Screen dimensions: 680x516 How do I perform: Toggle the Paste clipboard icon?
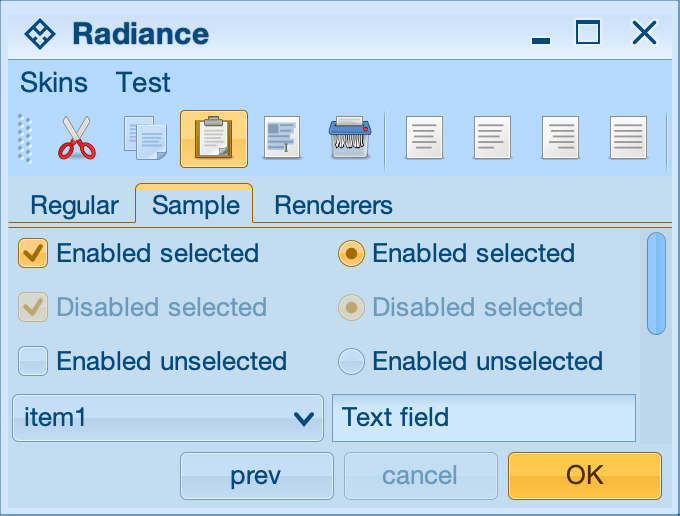pyautogui.click(x=214, y=138)
